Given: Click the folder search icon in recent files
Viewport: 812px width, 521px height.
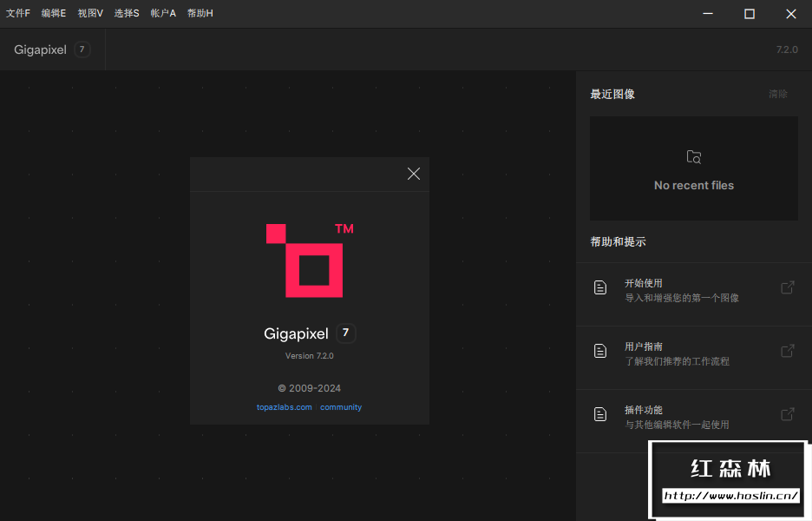Looking at the screenshot, I should click(694, 156).
